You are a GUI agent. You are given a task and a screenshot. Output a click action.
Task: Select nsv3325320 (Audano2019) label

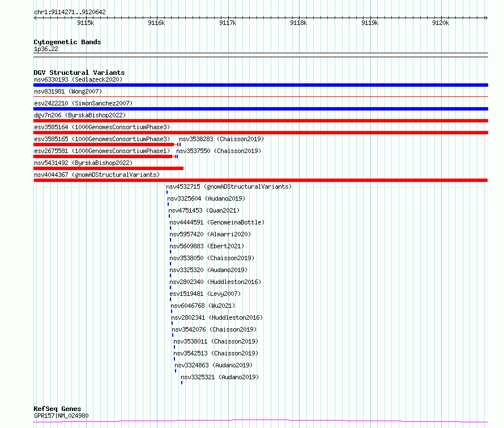(x=208, y=270)
